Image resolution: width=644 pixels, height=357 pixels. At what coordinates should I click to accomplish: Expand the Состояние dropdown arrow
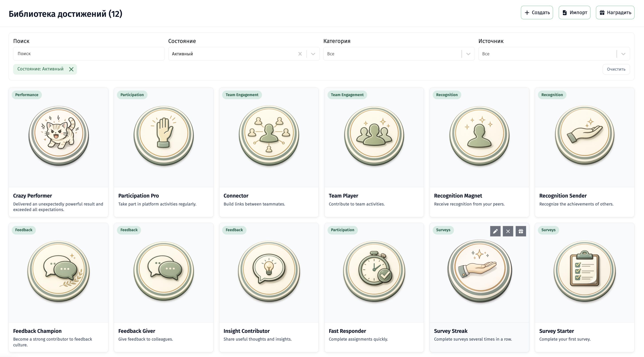click(x=313, y=54)
